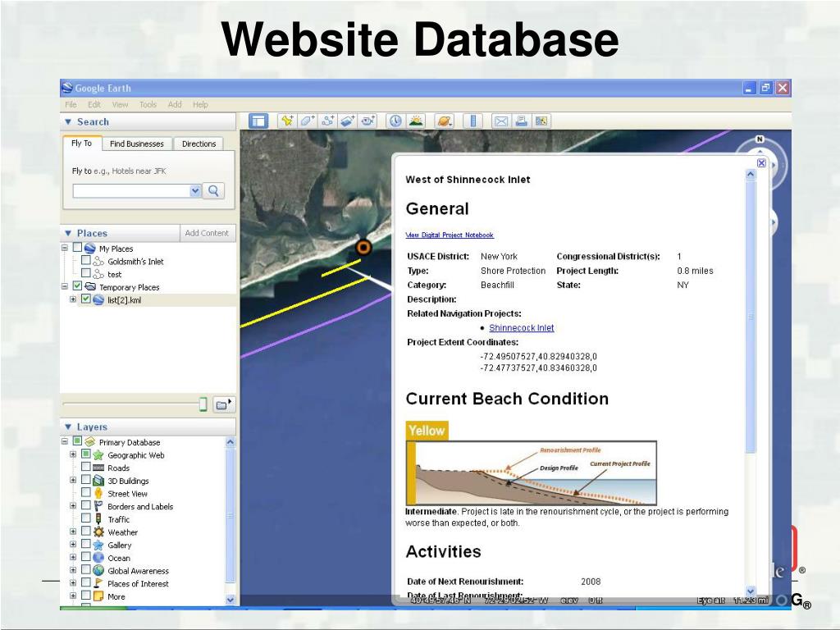Image resolution: width=840 pixels, height=630 pixels.
Task: Open the Help menu
Action: coord(200,104)
